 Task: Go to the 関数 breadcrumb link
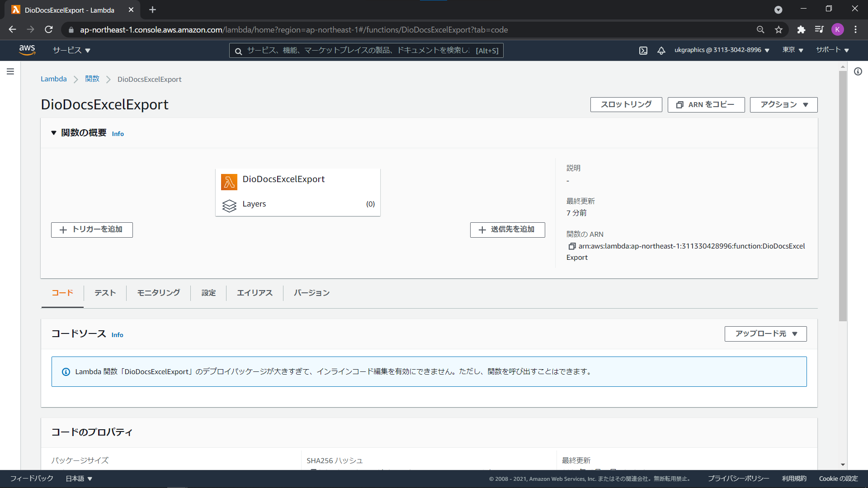coord(92,79)
